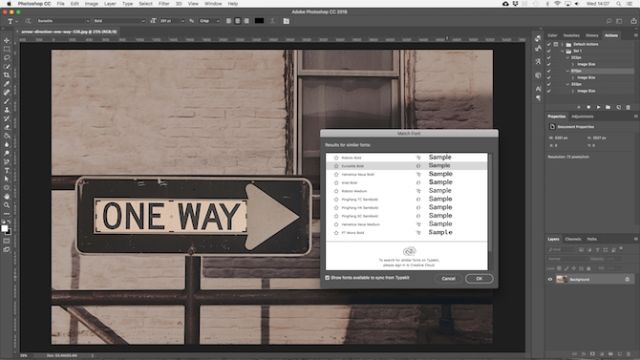Switch to the Channels tab
Image resolution: width=640 pixels, height=360 pixels.
pos(573,239)
